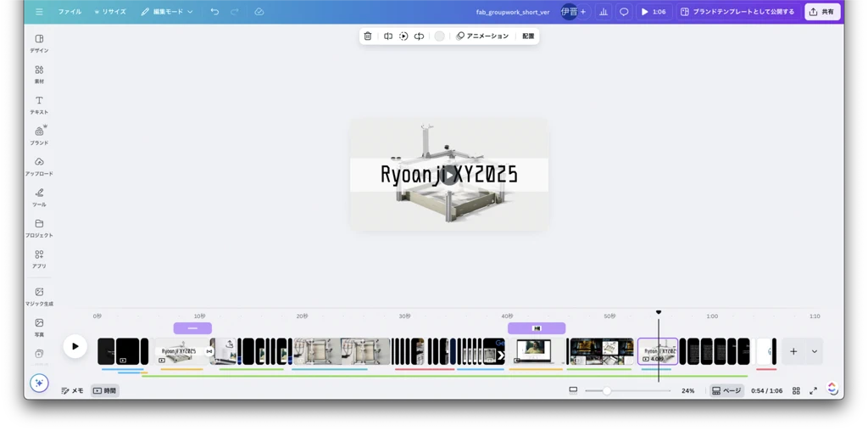
Task: Open the 伊晋 user avatar
Action: click(569, 12)
